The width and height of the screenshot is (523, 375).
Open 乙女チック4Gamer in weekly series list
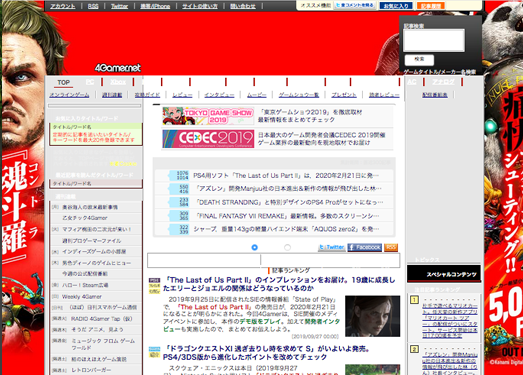85,218
